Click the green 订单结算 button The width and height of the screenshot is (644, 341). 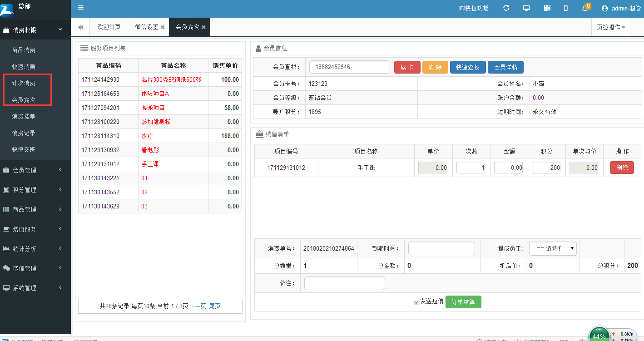click(463, 301)
